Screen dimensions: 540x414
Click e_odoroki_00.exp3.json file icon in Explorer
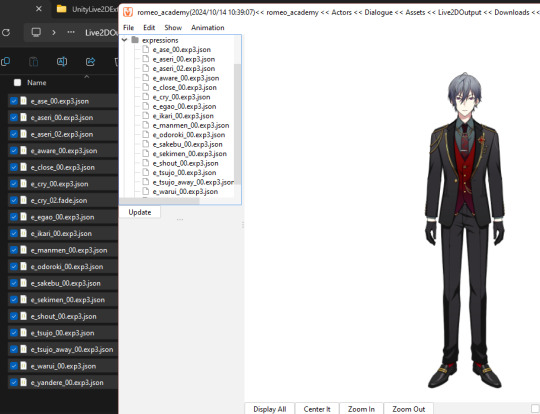point(23,266)
